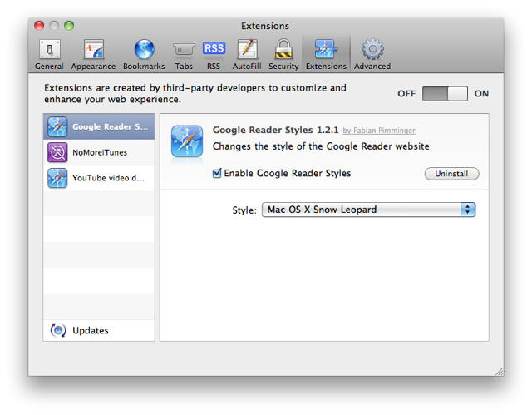Open the Style dropdown menu
This screenshot has width=532, height=415.
[x=368, y=210]
